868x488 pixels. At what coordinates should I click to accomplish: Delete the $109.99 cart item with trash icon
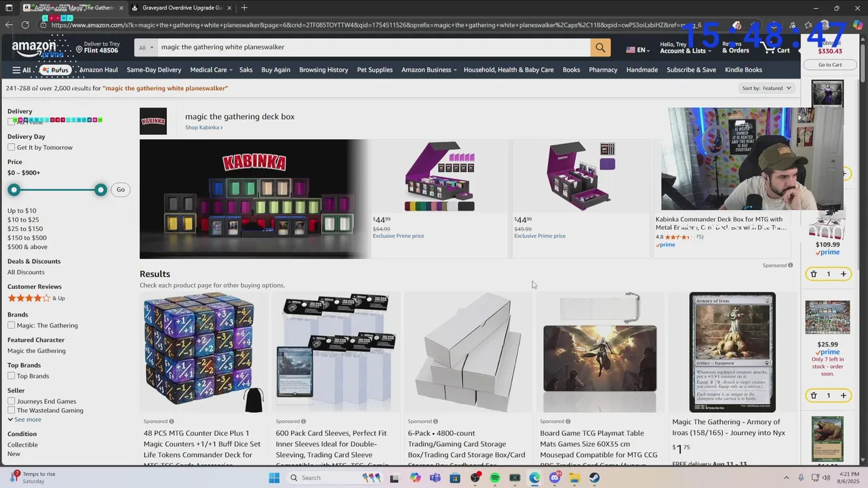click(x=814, y=274)
